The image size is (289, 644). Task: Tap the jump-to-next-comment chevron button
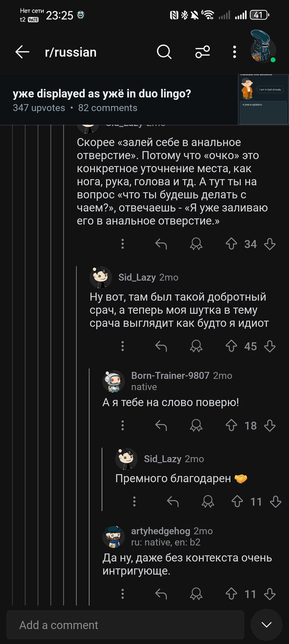[266, 625]
